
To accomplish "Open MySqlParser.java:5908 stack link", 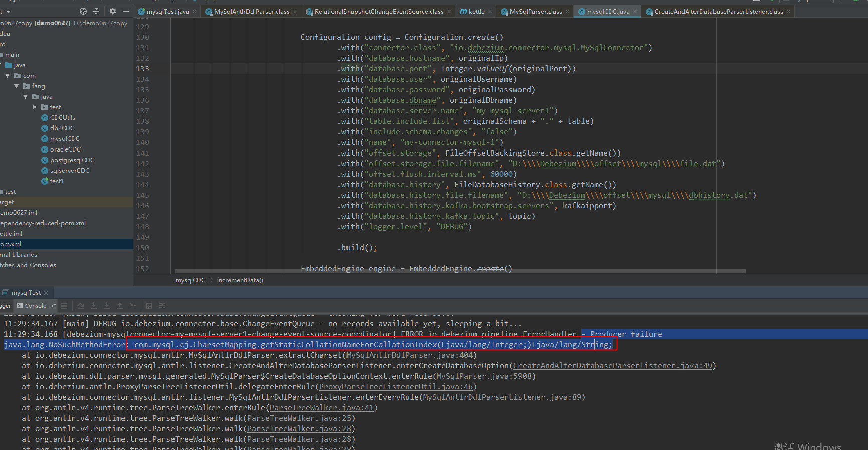I will pos(484,376).
